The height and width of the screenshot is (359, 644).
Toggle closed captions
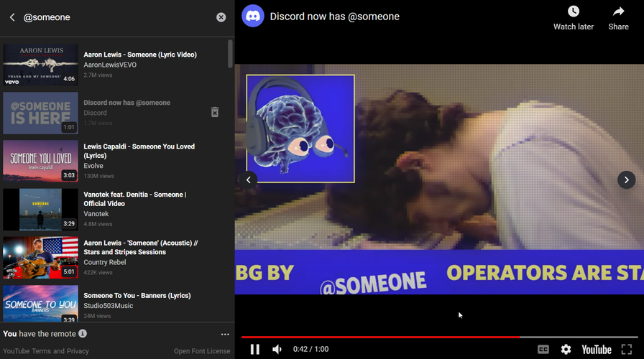point(543,349)
